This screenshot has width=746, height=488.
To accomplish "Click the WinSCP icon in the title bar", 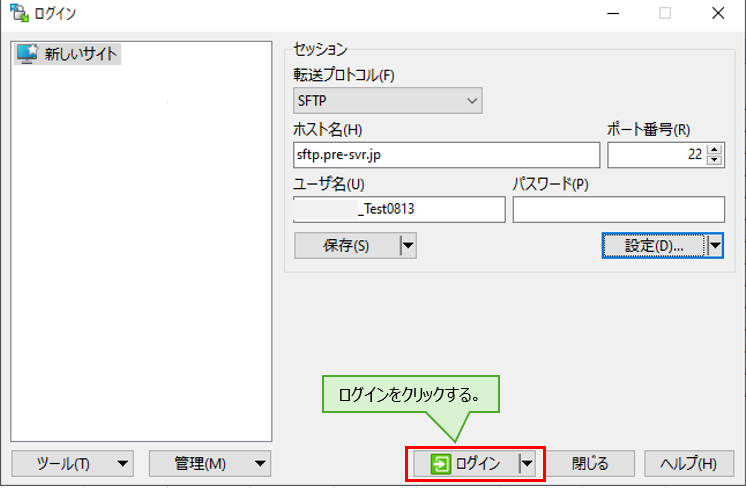I will (17, 14).
